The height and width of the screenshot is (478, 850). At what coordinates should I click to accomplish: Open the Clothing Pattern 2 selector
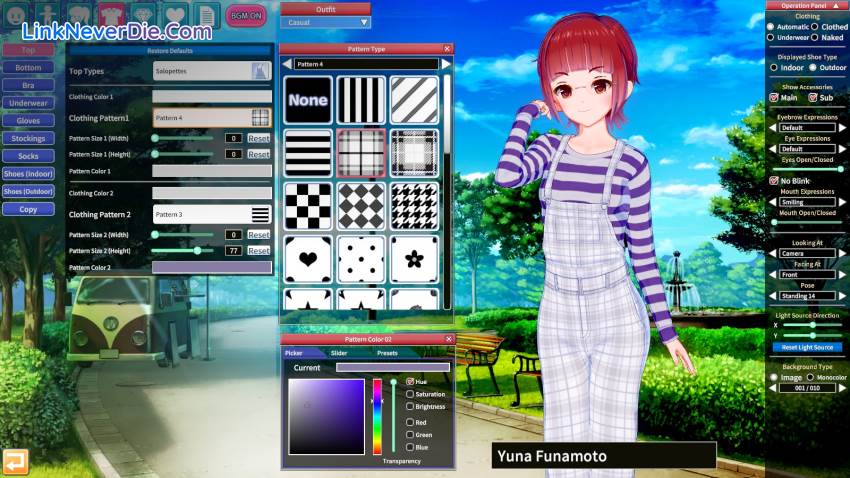(212, 214)
